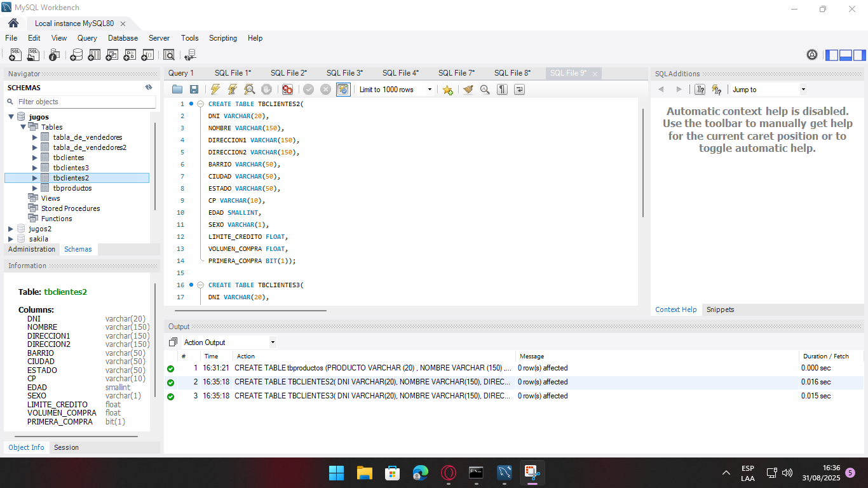Expand the tabla_de_vendedores table
Screen dimensions: 868x488
35,137
